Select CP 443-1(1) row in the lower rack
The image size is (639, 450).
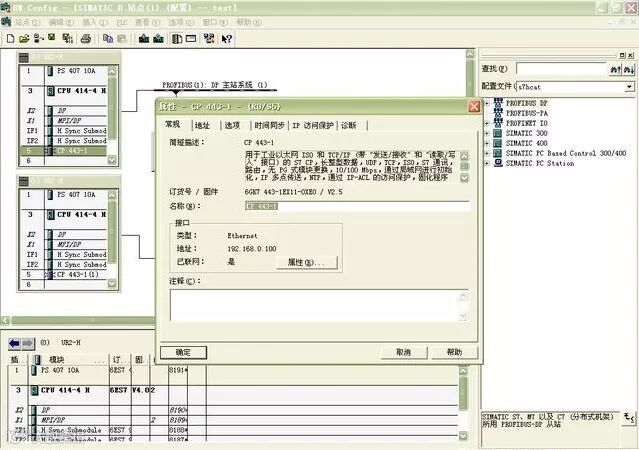coord(64,274)
